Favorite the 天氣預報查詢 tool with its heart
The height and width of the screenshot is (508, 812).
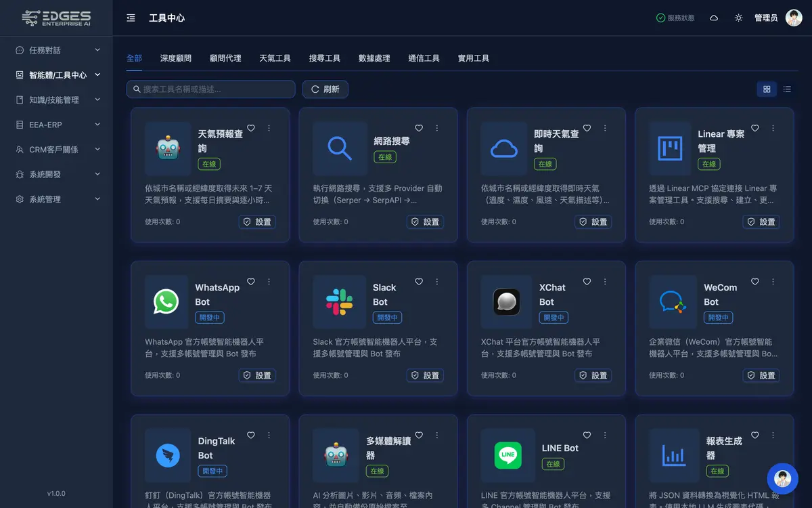pyautogui.click(x=251, y=128)
